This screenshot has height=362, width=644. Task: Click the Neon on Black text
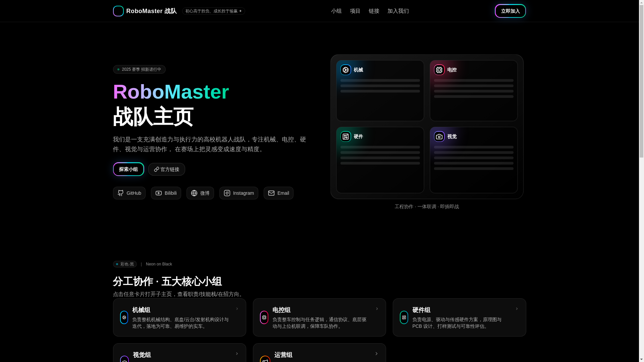(159, 264)
